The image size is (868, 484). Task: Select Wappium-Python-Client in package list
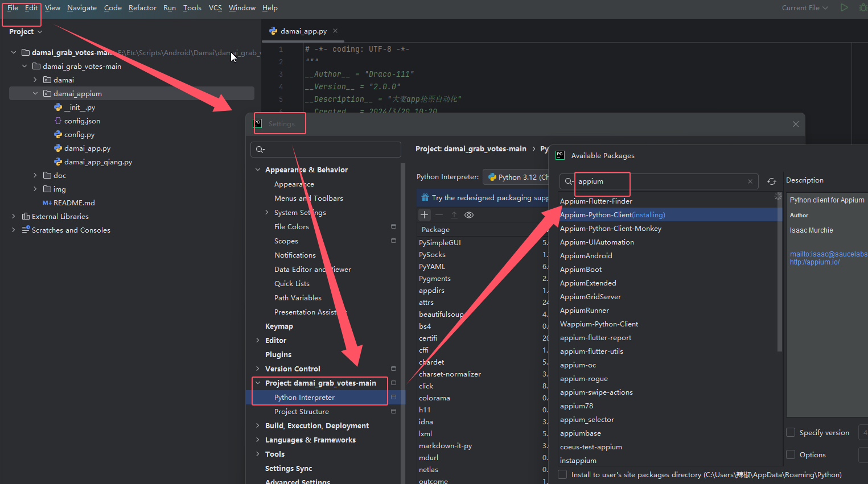[599, 324]
